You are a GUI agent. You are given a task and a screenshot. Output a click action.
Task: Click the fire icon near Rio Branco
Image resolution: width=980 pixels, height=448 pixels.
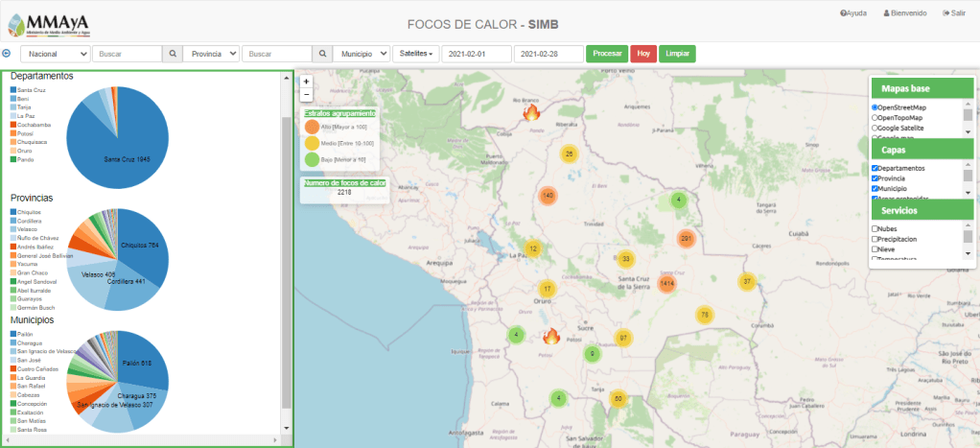(530, 113)
